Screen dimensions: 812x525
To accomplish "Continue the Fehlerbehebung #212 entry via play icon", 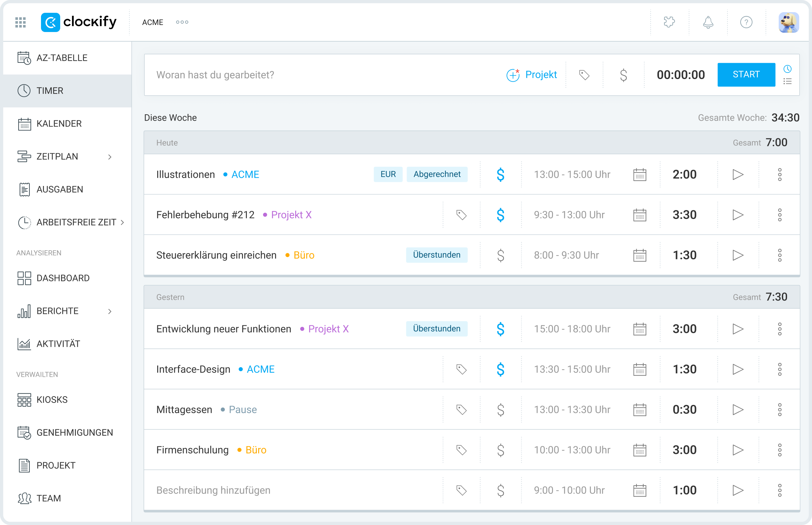I will 738,215.
